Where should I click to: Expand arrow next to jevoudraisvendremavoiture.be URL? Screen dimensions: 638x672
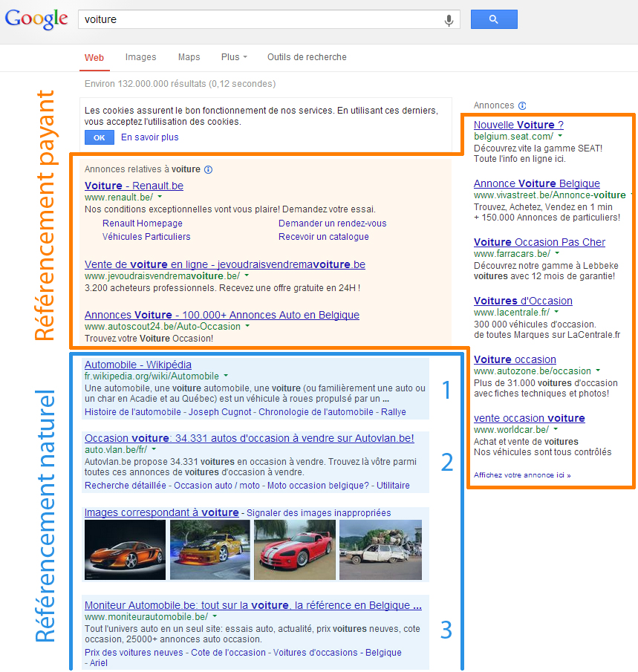tap(247, 275)
